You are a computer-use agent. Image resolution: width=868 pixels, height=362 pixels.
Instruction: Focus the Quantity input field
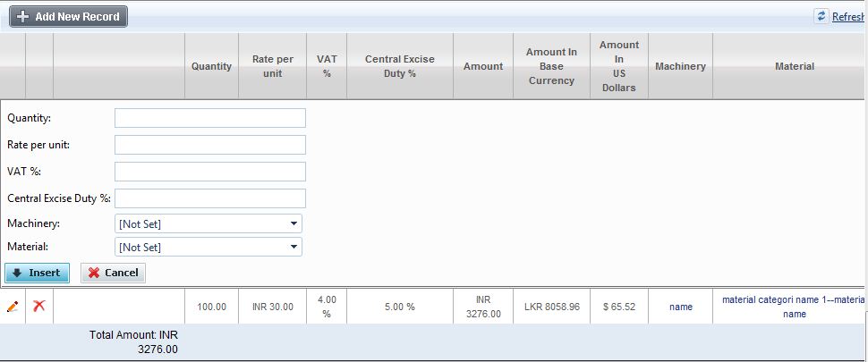[x=210, y=118]
